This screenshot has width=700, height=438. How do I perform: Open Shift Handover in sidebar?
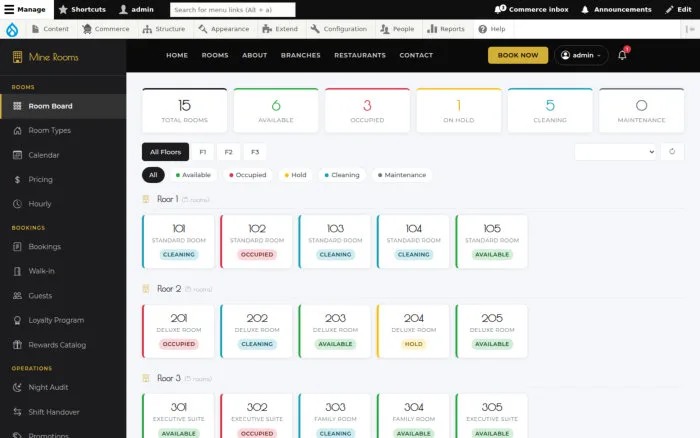click(x=63, y=412)
